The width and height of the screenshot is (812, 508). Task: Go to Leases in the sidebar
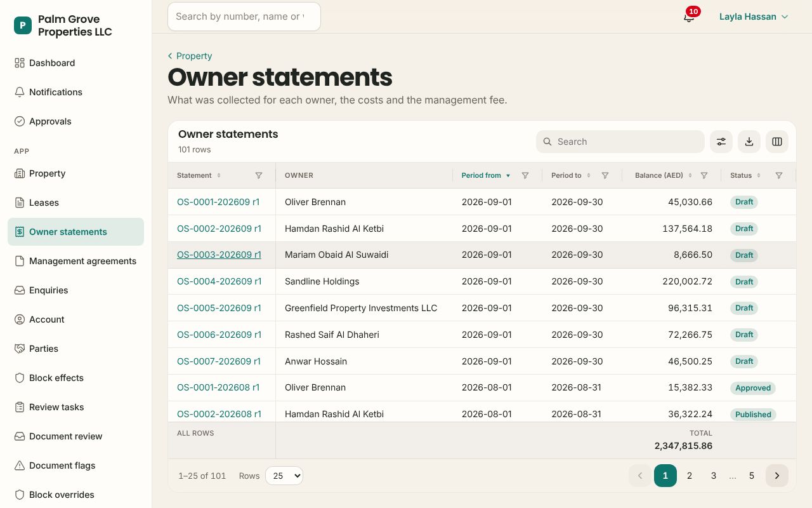76,203
